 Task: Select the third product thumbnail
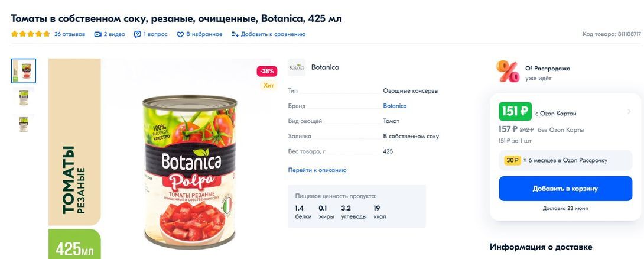coord(24,124)
